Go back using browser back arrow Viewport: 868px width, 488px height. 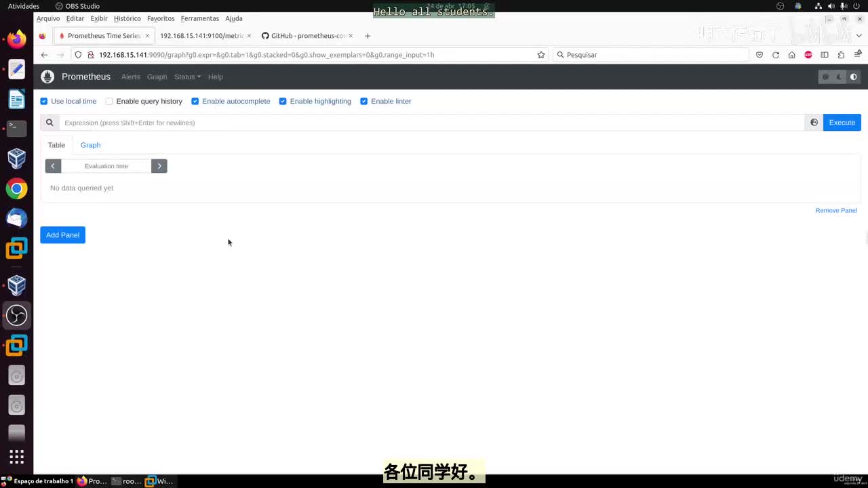tap(44, 55)
